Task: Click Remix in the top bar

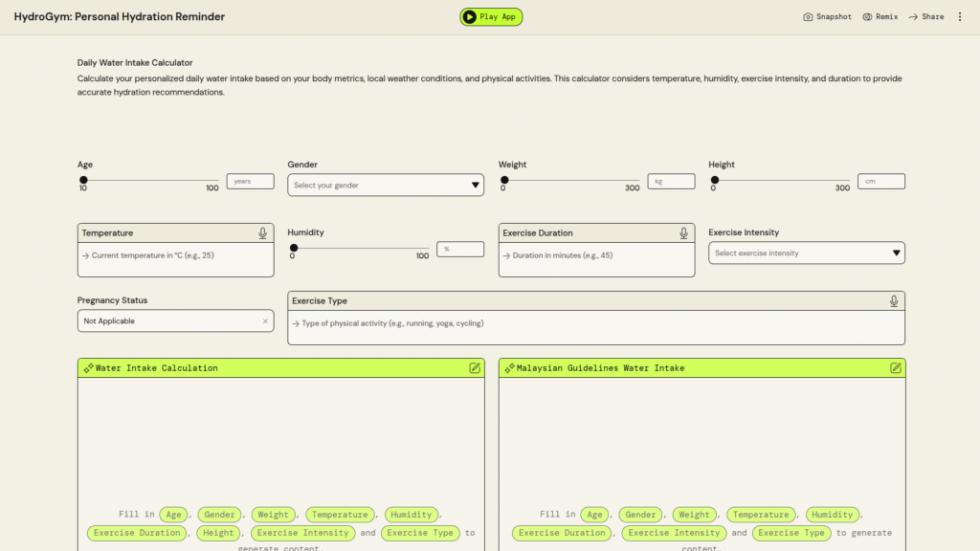Action: click(880, 16)
